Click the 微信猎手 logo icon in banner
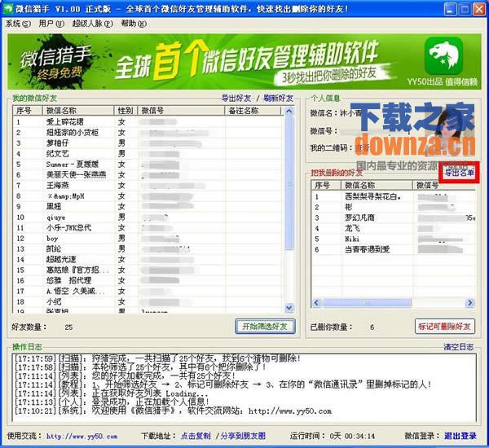Screen dimensions: 489x448 (444, 56)
